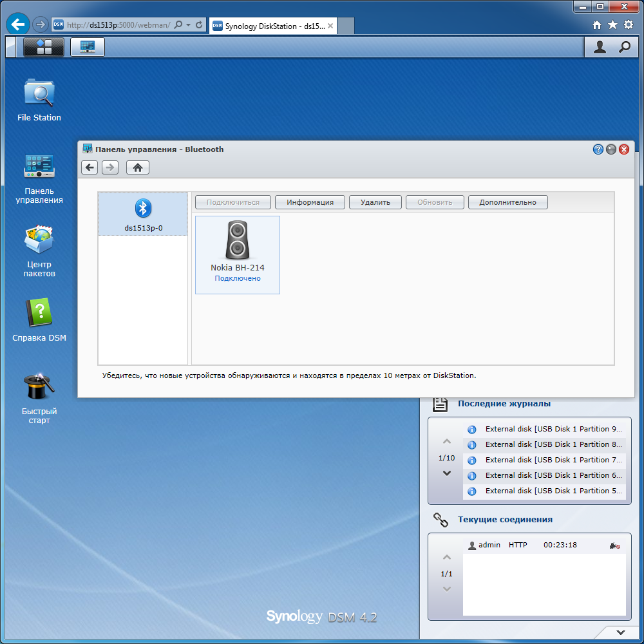Disconnect the admin connection icon
644x644 pixels.
[x=615, y=546]
